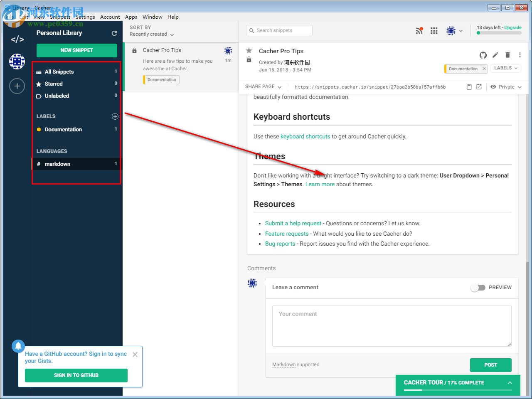Click the share page URL field

coord(370,87)
